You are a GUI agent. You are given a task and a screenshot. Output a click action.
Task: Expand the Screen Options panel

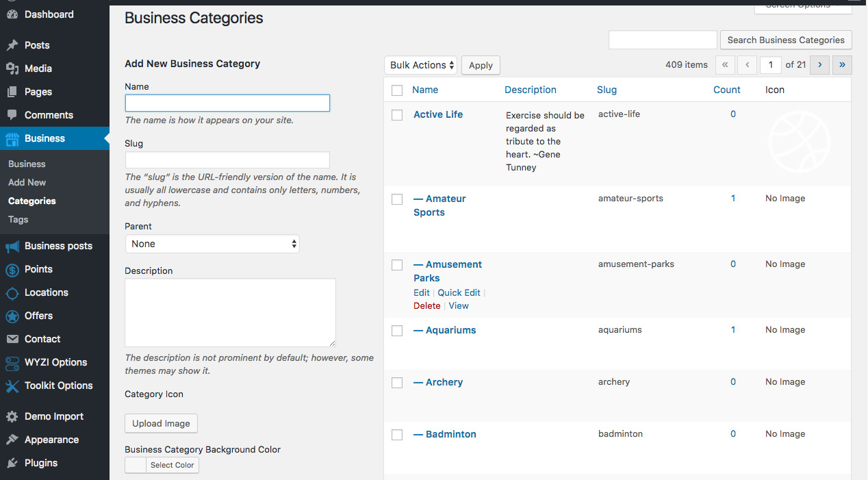(x=799, y=4)
